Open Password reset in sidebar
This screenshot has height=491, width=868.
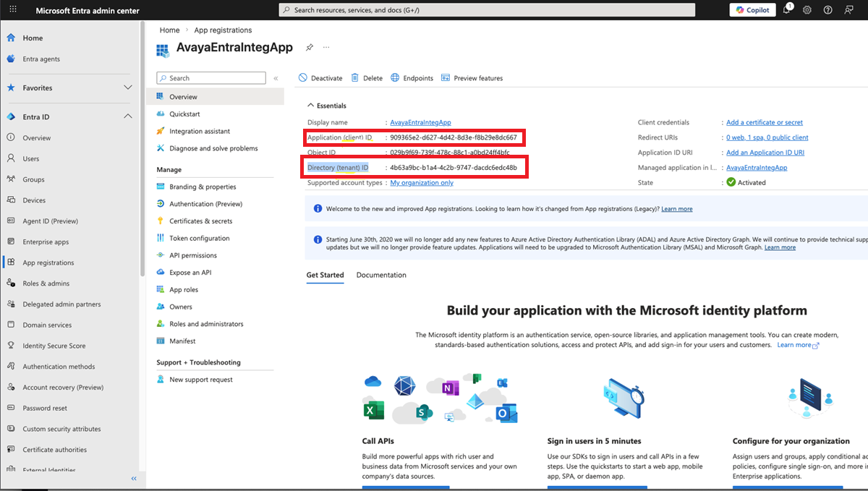45,409
